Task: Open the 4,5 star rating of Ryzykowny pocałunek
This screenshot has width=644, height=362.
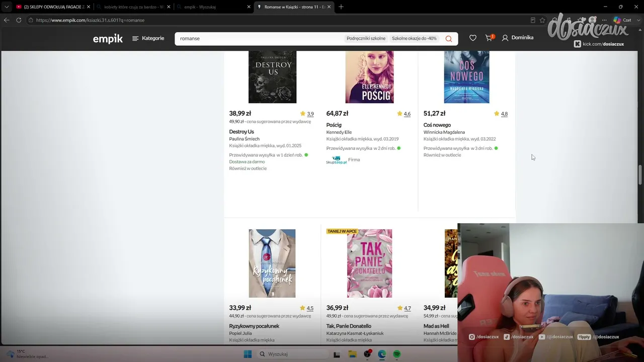Action: [x=307, y=308]
